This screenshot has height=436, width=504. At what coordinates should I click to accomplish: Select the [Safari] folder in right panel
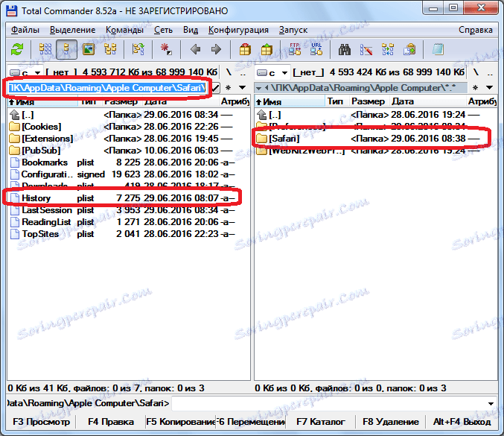pos(376,139)
